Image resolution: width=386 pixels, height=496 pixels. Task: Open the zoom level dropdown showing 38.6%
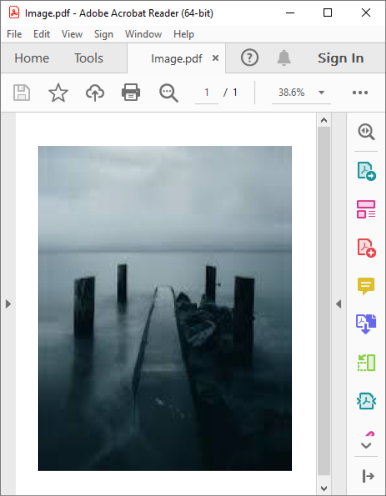(301, 92)
